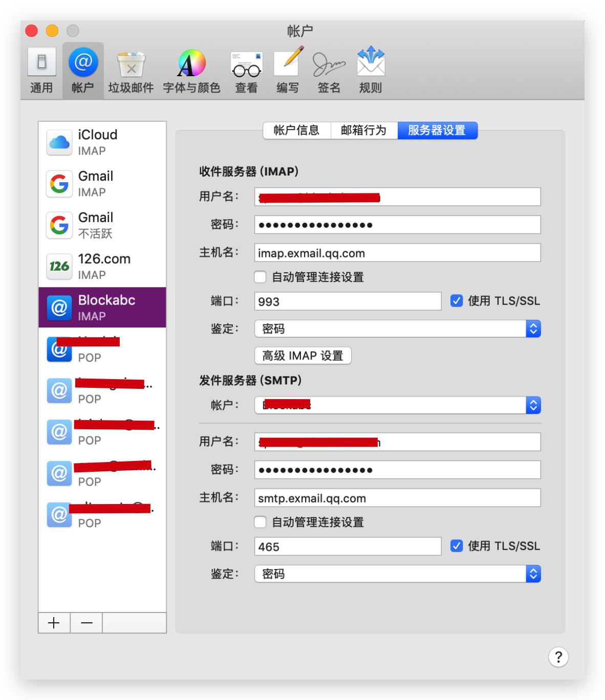Viewport: 605px width, 700px height.
Task: Switch to the 邮箱行为 tab
Action: click(x=364, y=130)
